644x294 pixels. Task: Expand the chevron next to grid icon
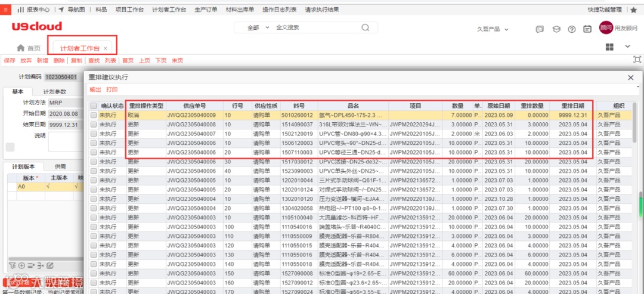pyautogui.click(x=627, y=47)
